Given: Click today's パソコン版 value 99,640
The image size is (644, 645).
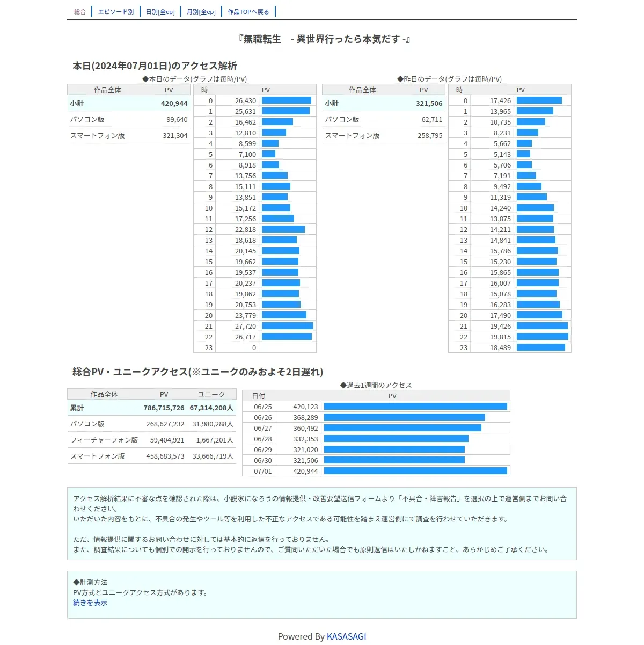Looking at the screenshot, I should tap(177, 120).
